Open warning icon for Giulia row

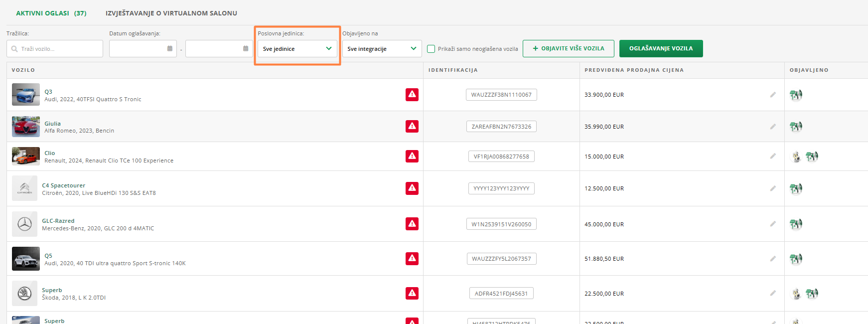(x=412, y=126)
